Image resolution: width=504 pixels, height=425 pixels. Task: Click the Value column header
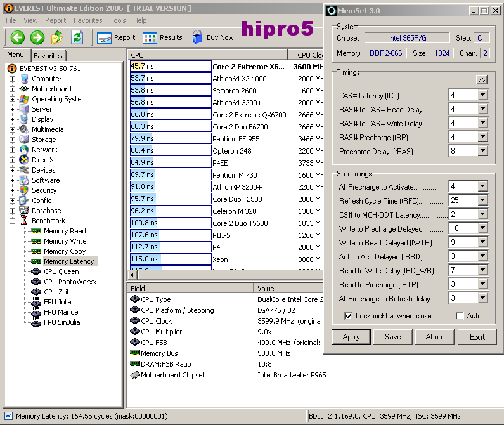pos(289,288)
